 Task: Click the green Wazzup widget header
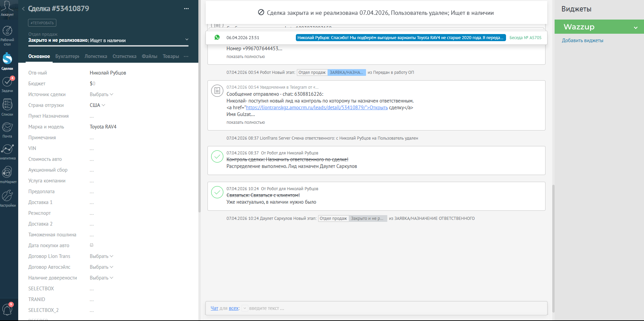point(599,27)
